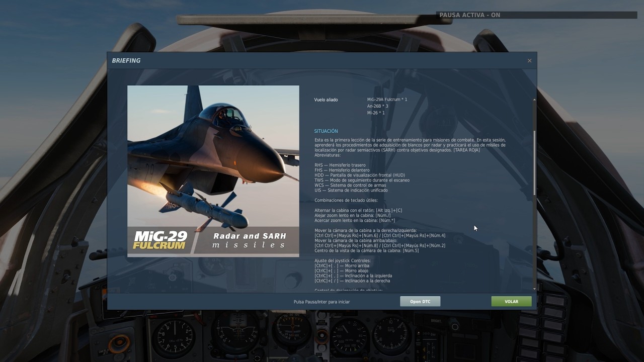Click 'An-26B * 3' entry

coord(378,106)
